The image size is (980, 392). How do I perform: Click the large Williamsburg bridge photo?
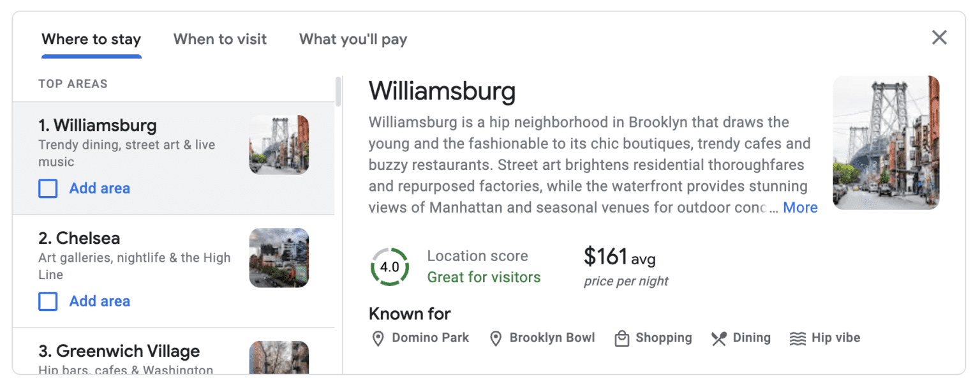886,142
